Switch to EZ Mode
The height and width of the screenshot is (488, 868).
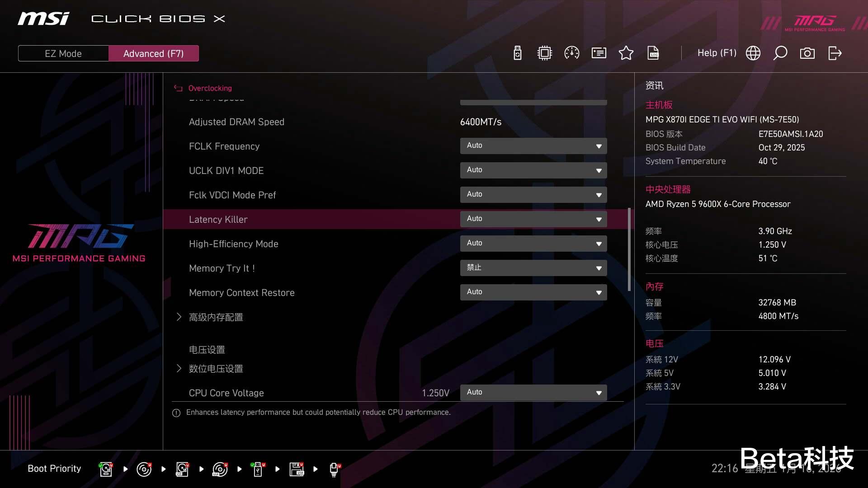point(63,53)
